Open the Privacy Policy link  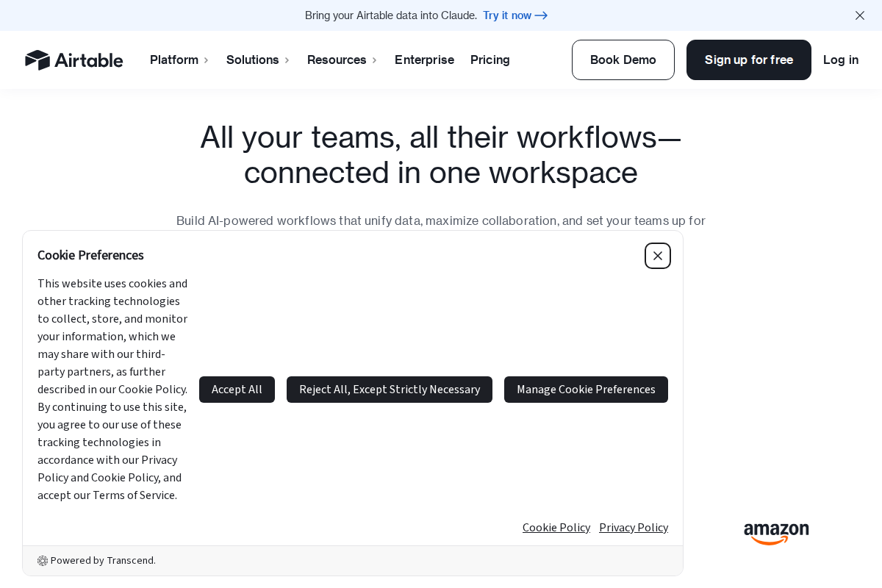(x=634, y=528)
